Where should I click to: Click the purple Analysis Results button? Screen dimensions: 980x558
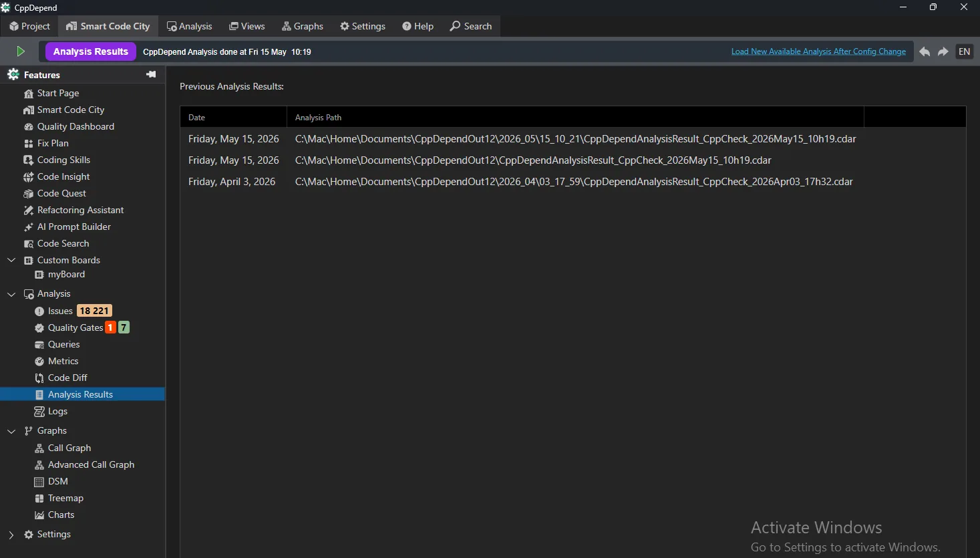tap(91, 51)
